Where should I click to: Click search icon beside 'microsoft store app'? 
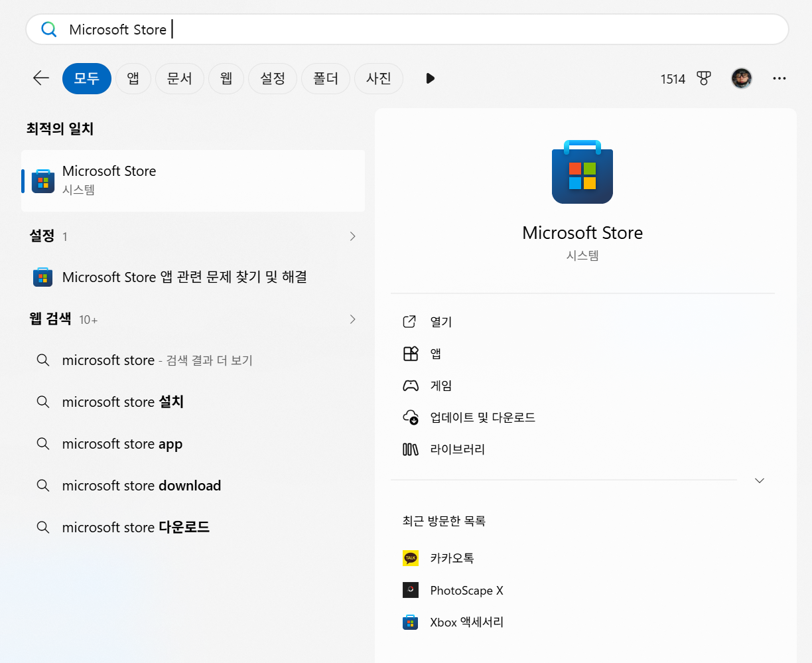[43, 443]
